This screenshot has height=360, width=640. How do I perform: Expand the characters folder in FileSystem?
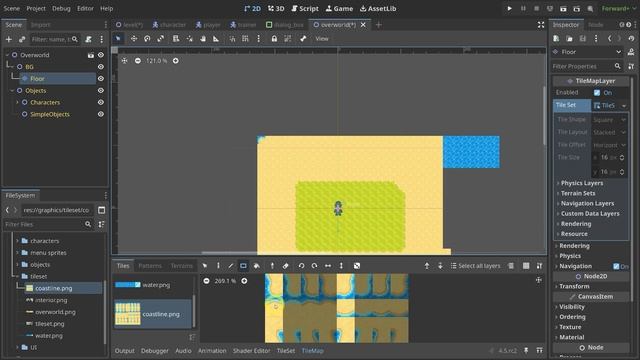[17, 241]
